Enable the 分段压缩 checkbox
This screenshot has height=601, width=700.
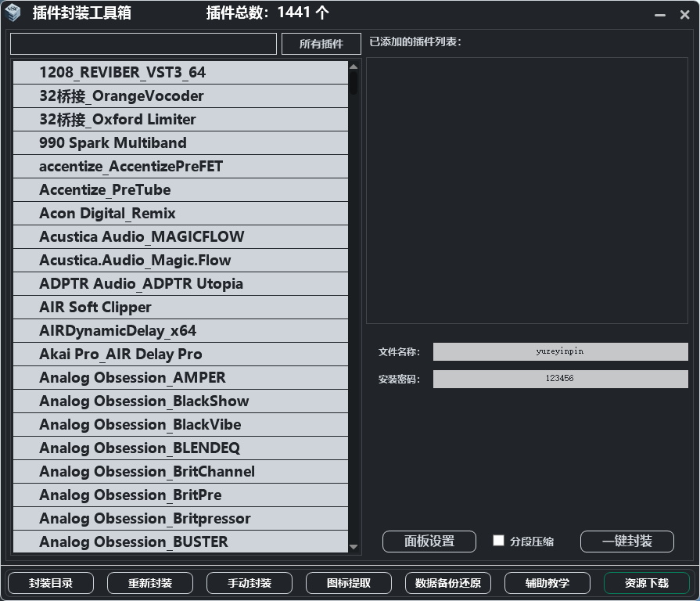[x=498, y=541]
